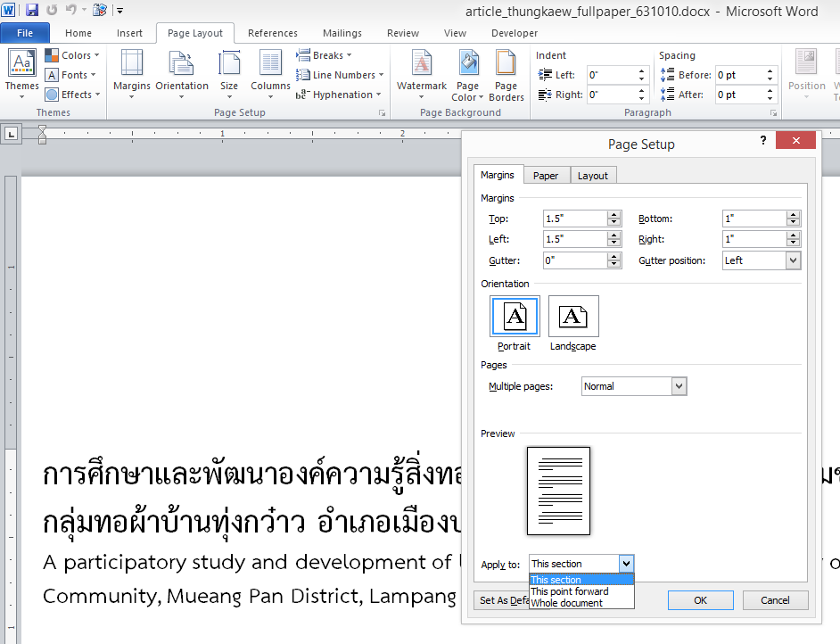Switch to the Paper tab
The height and width of the screenshot is (644, 840).
point(546,176)
